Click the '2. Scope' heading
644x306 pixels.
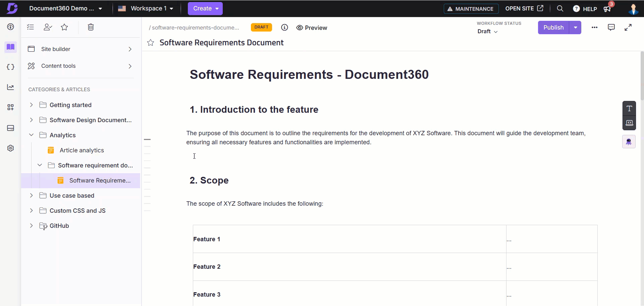209,181
